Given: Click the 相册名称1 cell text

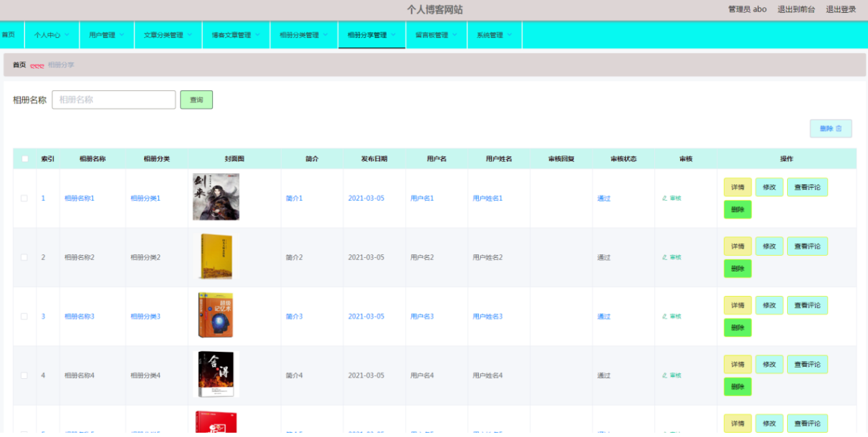Looking at the screenshot, I should coord(80,198).
